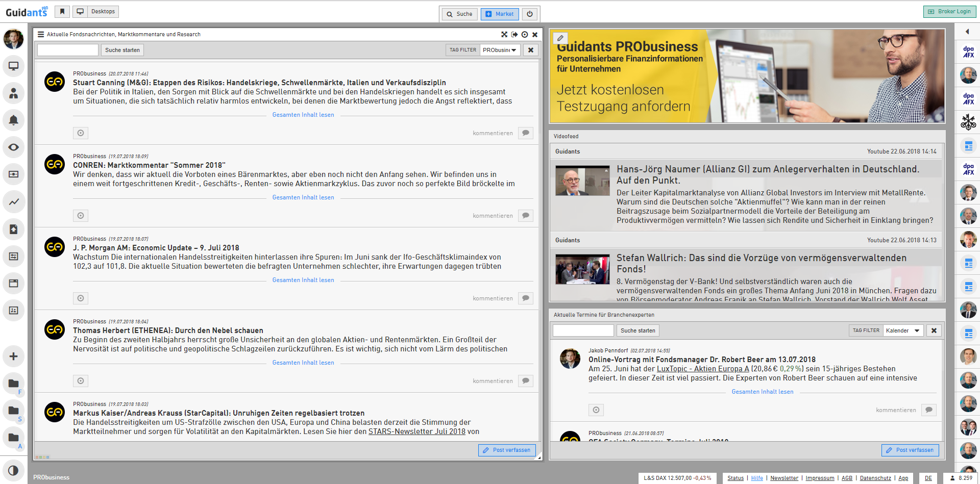Open the folder labeled A
Screen dimensions: 980x484
click(x=13, y=438)
